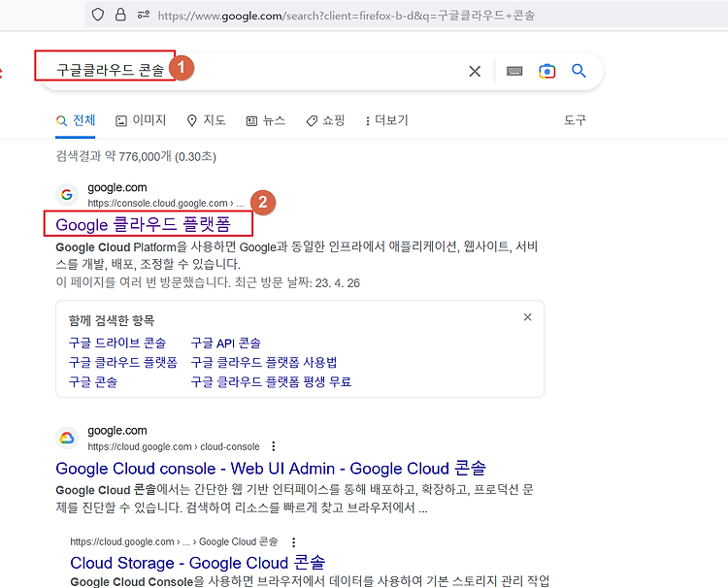Open Cloud Storage - Google Cloud 콘솔 link

tap(198, 563)
